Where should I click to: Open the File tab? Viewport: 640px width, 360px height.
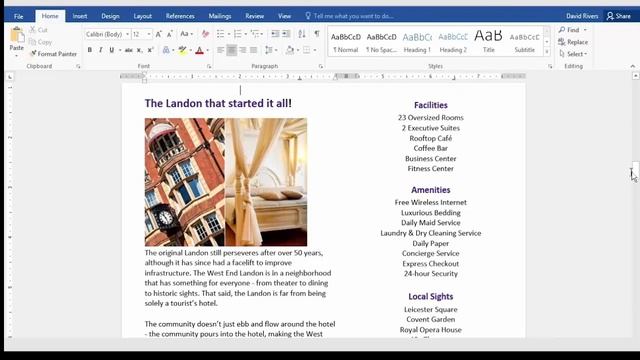[18, 16]
